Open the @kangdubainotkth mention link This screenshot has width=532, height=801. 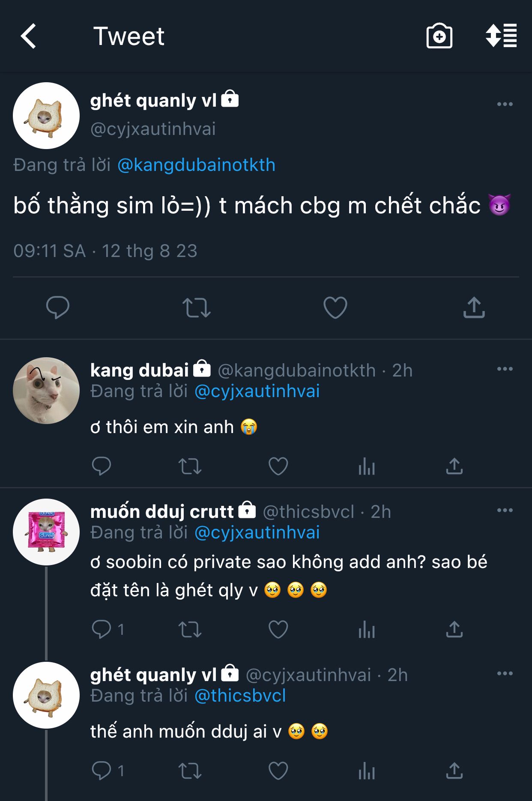click(x=196, y=165)
